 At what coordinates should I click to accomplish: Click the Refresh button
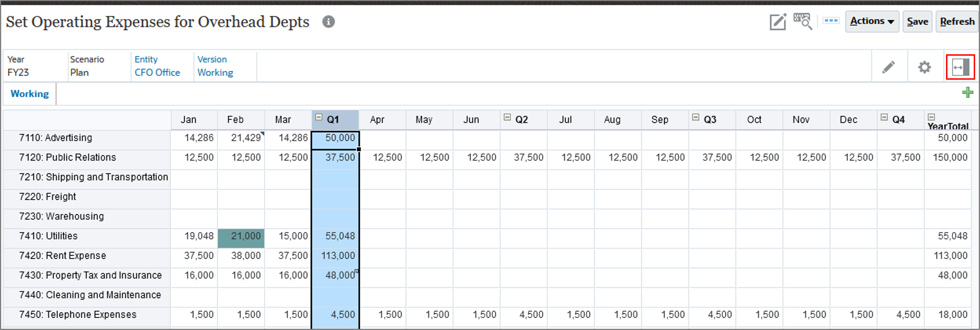coord(957,21)
